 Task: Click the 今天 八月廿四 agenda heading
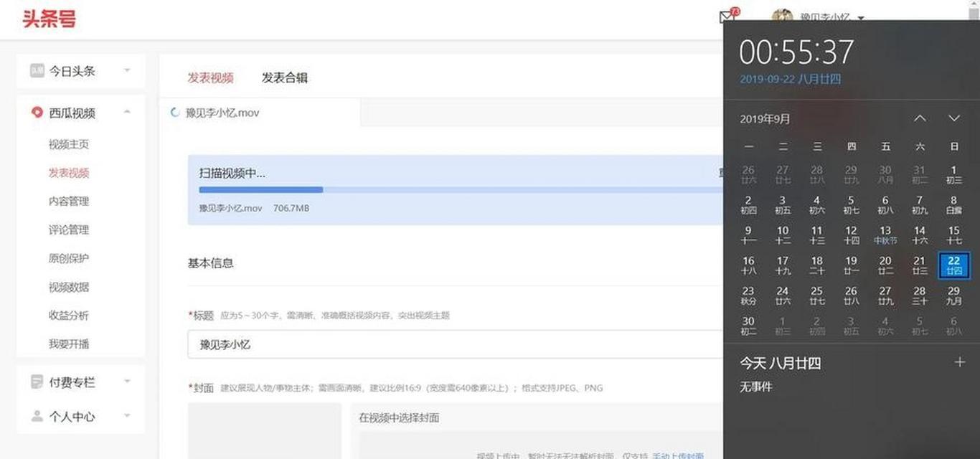(780, 363)
